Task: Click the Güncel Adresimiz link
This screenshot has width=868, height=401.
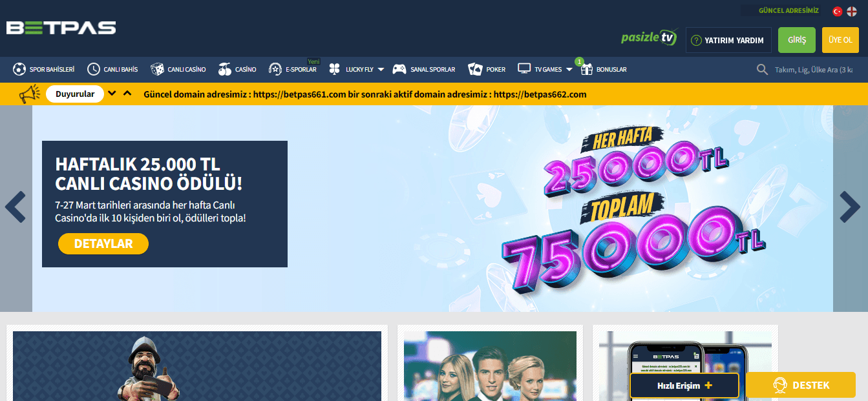Action: (789, 11)
